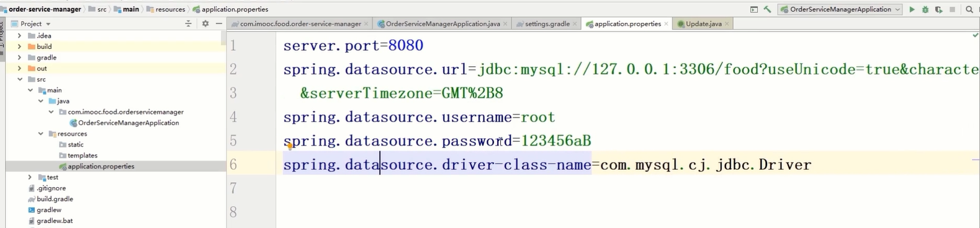Close the application.properties tab
Screen dimensions: 980x228
pos(667,24)
